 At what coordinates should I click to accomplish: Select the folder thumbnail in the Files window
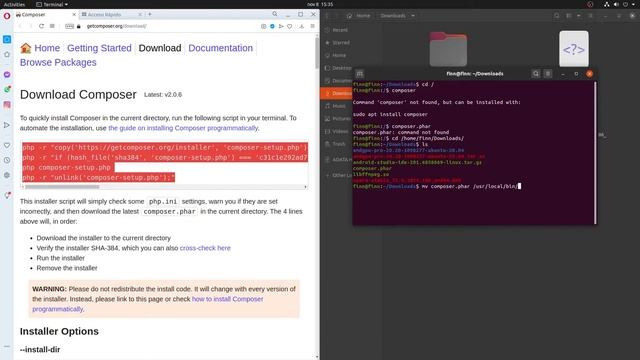point(448,49)
